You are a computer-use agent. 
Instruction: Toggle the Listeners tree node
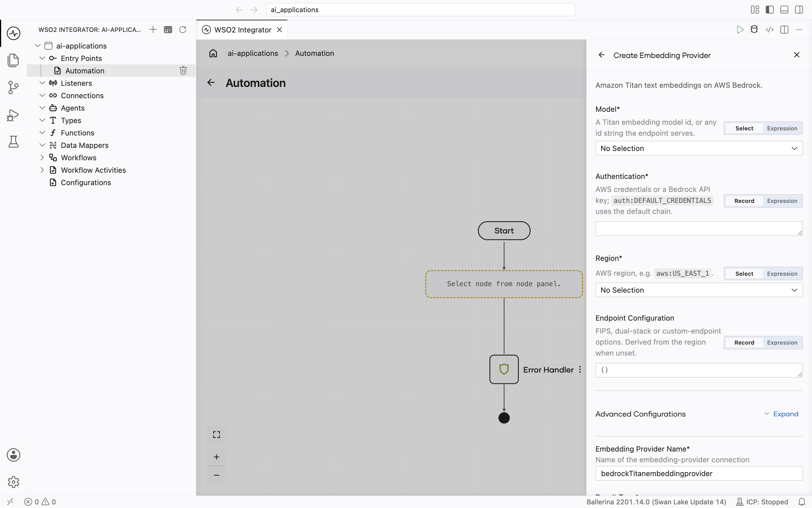click(42, 83)
